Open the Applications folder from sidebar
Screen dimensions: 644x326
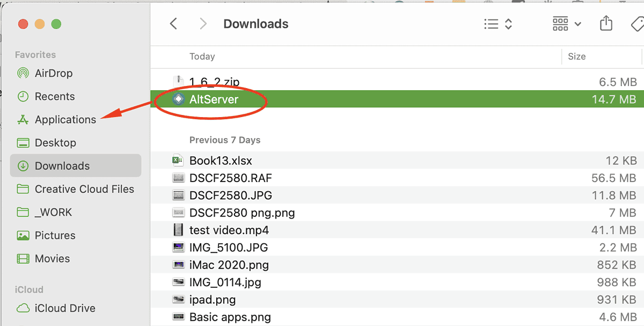[65, 119]
